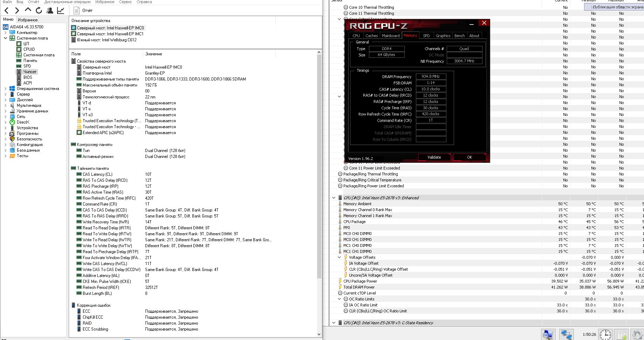Select the Память tree item

(30, 61)
